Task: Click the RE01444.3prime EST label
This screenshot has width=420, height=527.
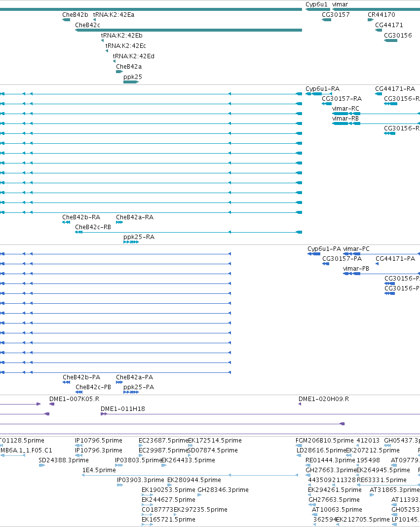Action: point(330,460)
